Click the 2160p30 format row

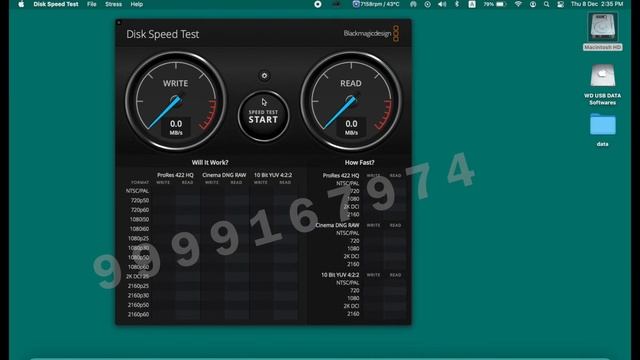click(138, 296)
